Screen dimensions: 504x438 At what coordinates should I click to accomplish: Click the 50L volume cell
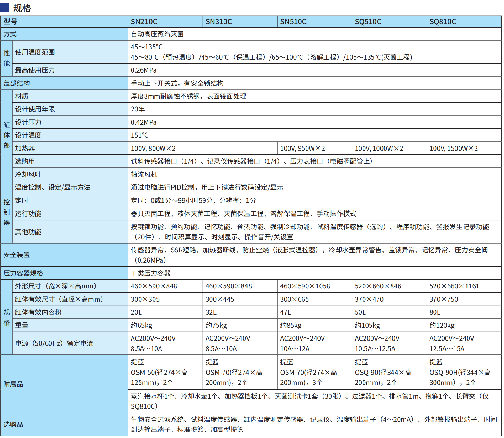[389, 312]
